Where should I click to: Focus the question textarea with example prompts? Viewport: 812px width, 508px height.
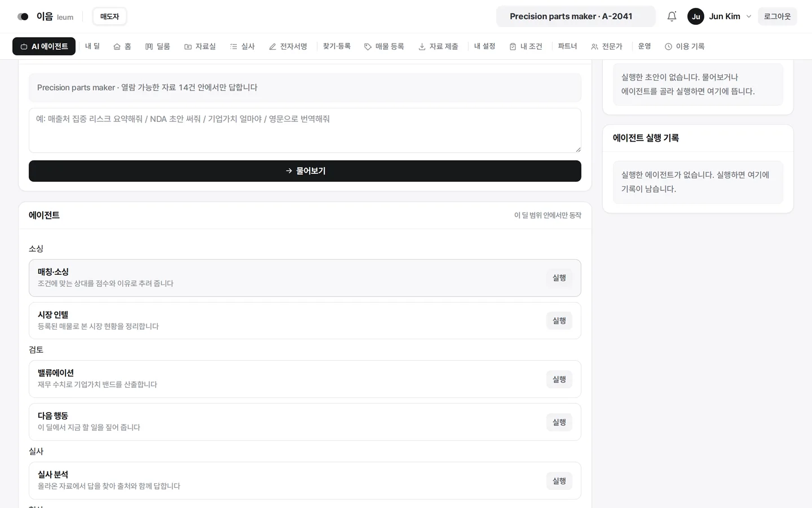[305, 130]
